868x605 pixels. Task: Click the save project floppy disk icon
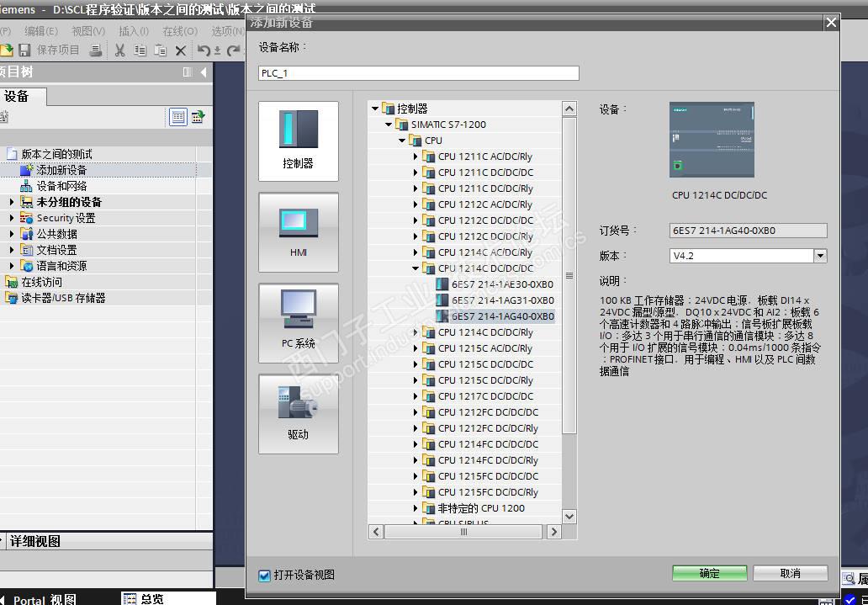(x=24, y=50)
